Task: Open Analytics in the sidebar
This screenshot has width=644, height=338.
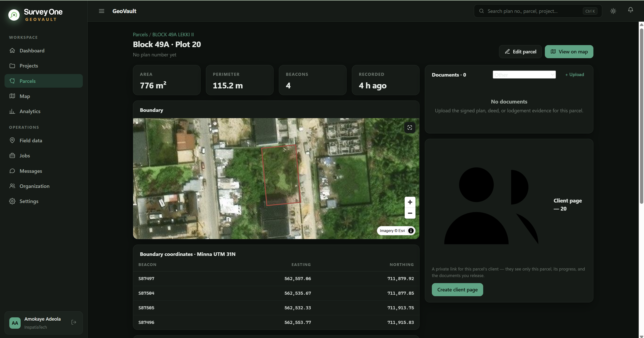Action: click(44, 111)
